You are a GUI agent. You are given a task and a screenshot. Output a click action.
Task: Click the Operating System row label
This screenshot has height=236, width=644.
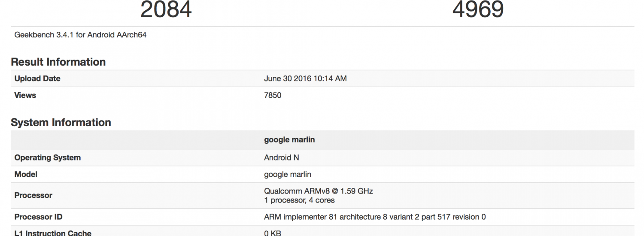click(x=48, y=157)
